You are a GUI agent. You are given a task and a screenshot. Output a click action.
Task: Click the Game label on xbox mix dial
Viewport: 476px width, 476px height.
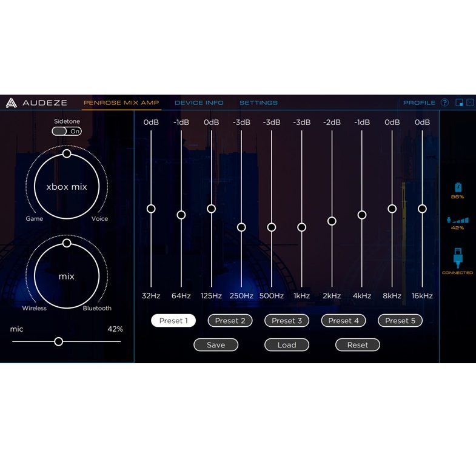coord(35,218)
